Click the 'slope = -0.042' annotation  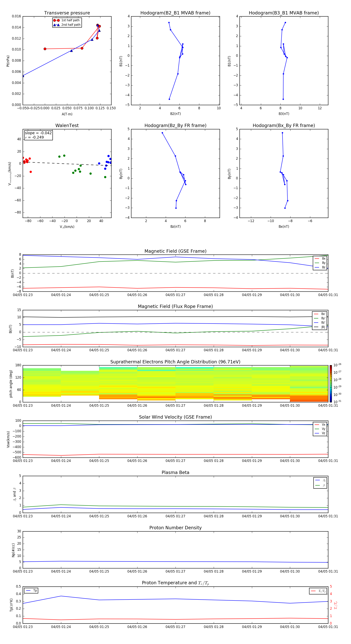point(38,133)
